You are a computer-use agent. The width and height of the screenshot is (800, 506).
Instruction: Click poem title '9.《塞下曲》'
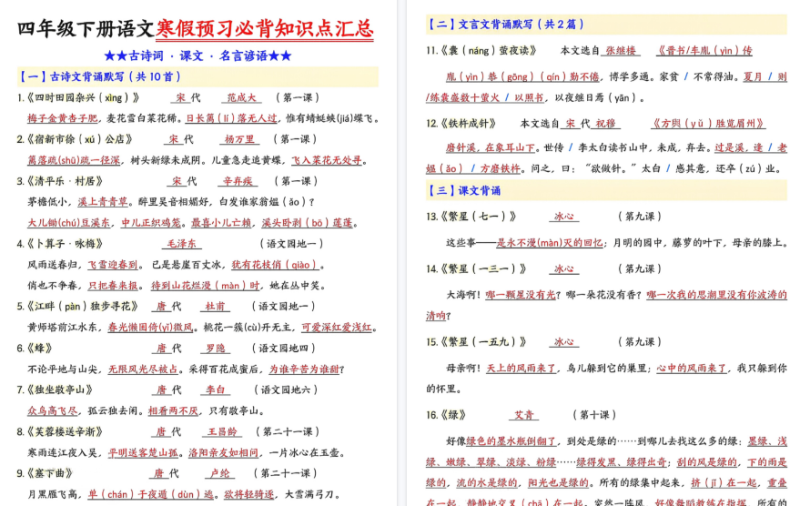point(44,473)
